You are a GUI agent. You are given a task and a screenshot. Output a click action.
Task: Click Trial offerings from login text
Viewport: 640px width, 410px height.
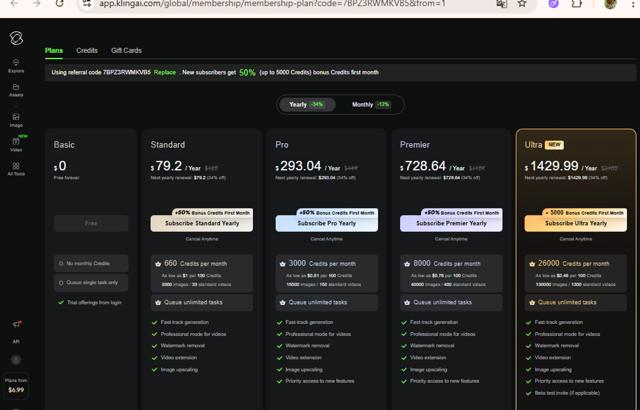[94, 303]
